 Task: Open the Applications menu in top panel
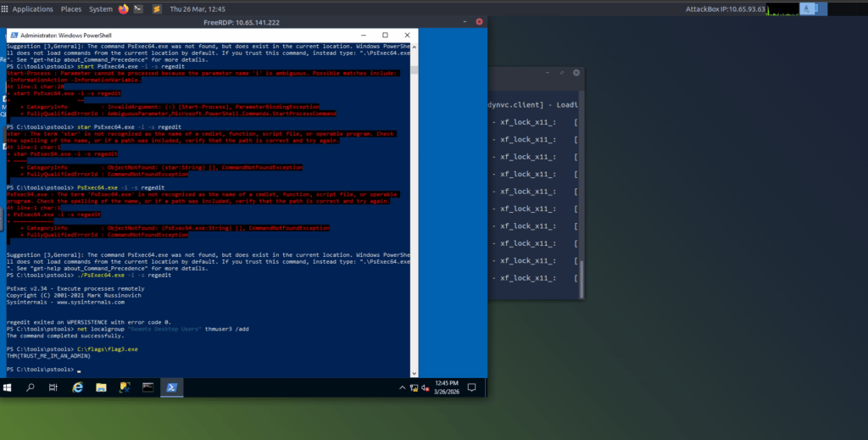33,8
